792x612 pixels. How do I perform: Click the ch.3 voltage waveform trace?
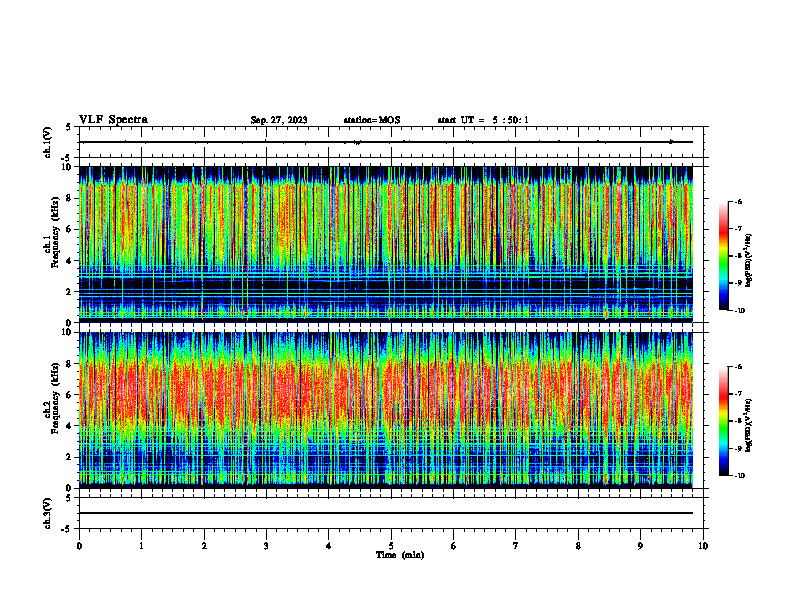[x=386, y=513]
